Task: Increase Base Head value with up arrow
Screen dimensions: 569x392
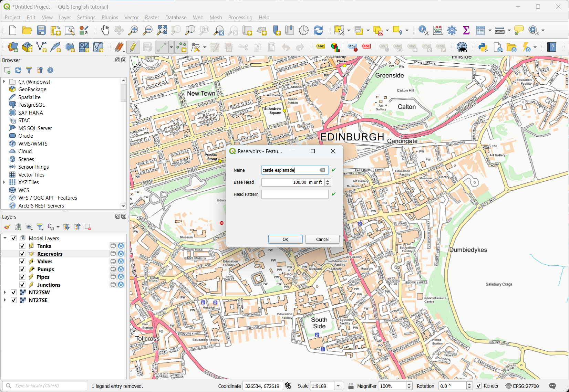Action: [328, 180]
